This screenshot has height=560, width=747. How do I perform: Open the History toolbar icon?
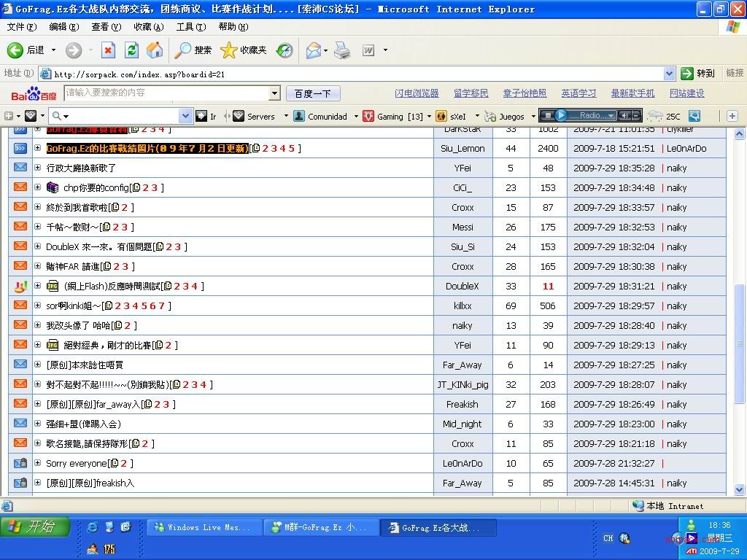(285, 50)
